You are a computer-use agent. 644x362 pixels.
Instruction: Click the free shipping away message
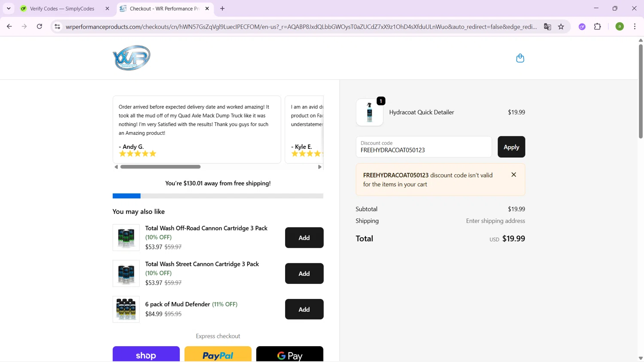[218, 183]
